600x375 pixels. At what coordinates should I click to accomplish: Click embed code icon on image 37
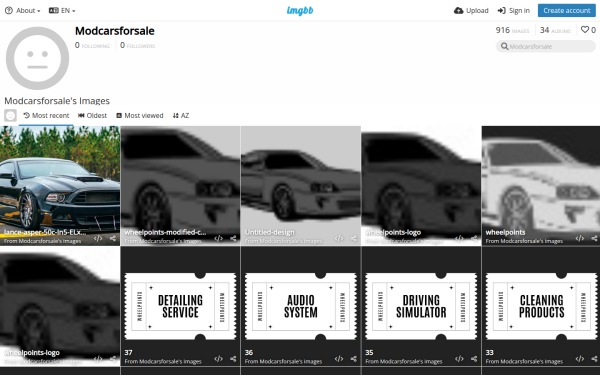click(218, 359)
